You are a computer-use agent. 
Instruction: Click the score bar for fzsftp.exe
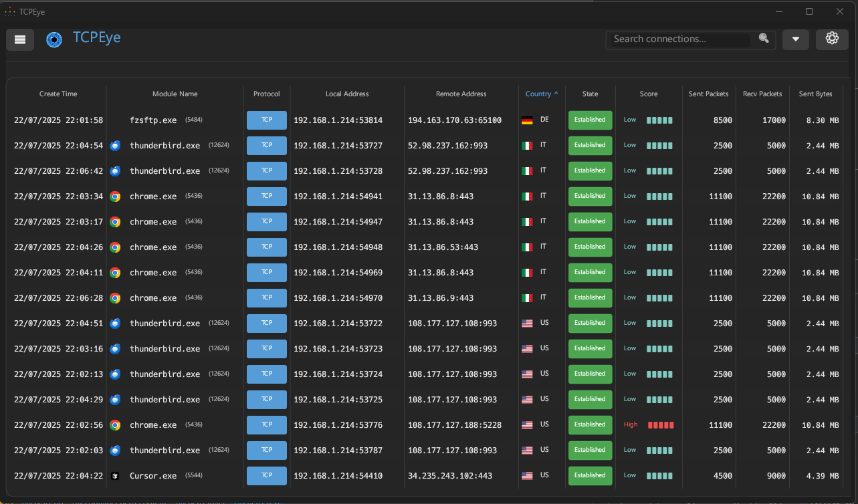pyautogui.click(x=659, y=120)
